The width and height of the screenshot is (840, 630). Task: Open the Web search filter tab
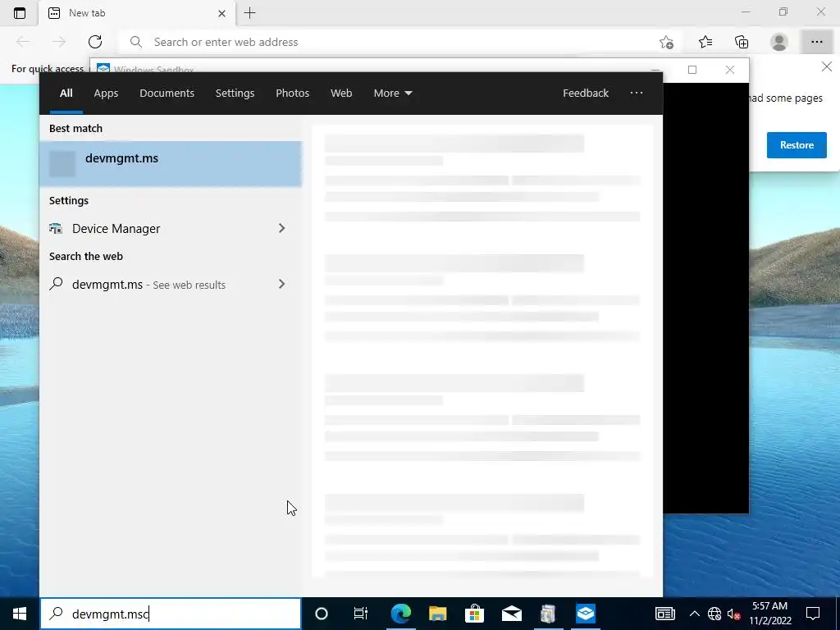[x=340, y=94]
